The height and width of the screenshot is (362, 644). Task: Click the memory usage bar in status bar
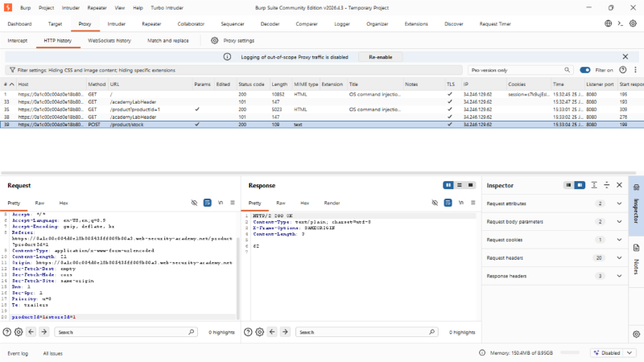point(570,352)
